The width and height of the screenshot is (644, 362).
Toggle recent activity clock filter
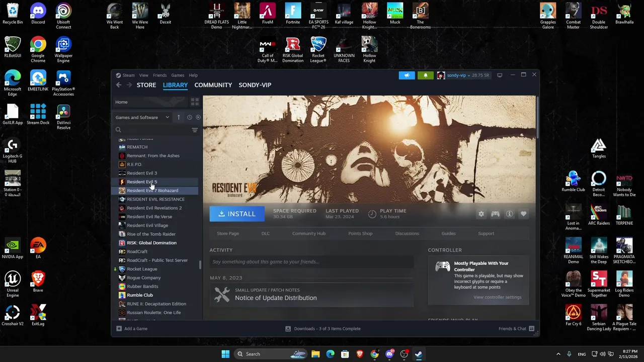click(x=190, y=117)
